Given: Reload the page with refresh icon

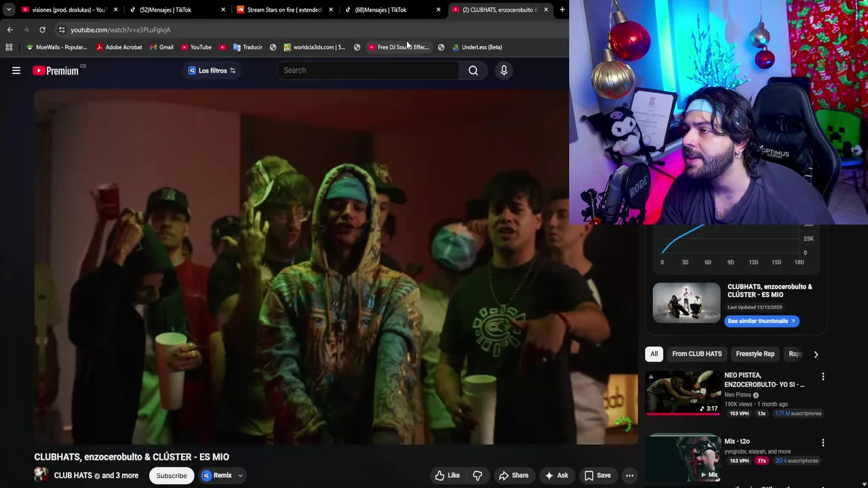Looking at the screenshot, I should (42, 30).
